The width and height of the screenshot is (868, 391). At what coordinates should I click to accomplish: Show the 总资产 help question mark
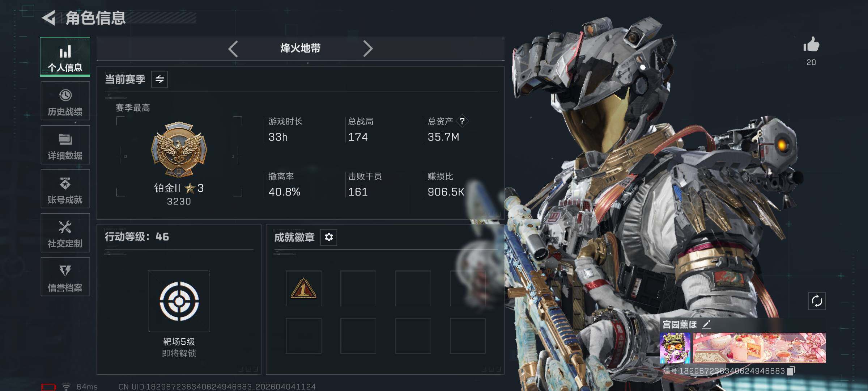(462, 121)
